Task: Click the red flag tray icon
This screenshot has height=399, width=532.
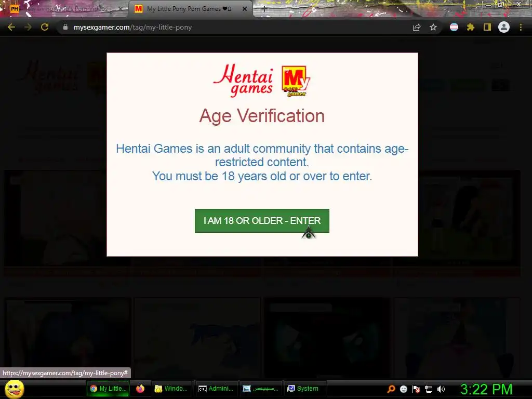Action: pos(416,389)
